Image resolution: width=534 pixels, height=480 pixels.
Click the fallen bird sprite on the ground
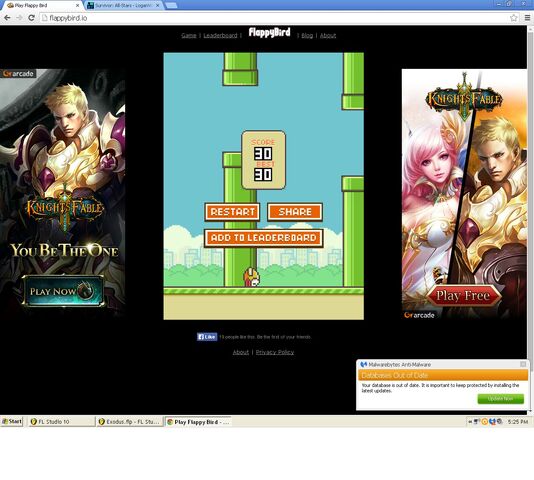point(251,277)
